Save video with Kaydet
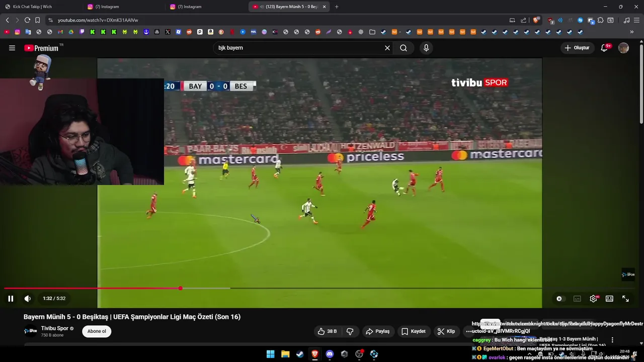Image resolution: width=644 pixels, height=362 pixels. [413, 331]
